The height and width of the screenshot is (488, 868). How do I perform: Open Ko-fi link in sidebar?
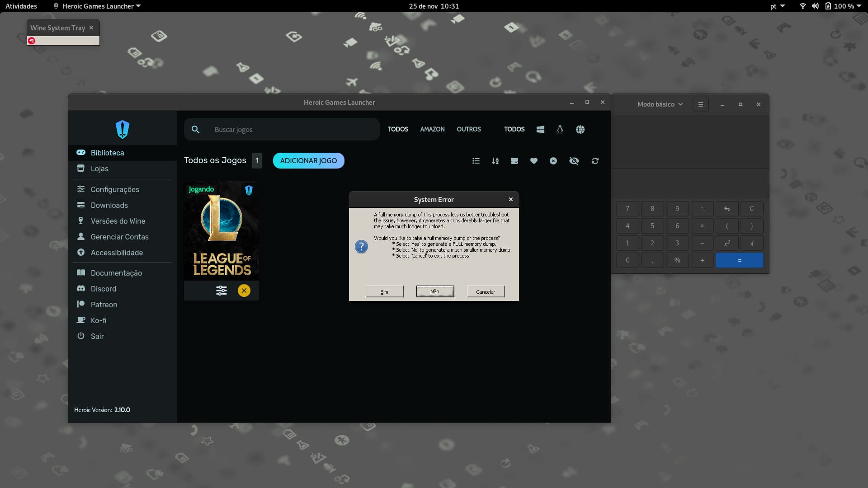pos(123,320)
